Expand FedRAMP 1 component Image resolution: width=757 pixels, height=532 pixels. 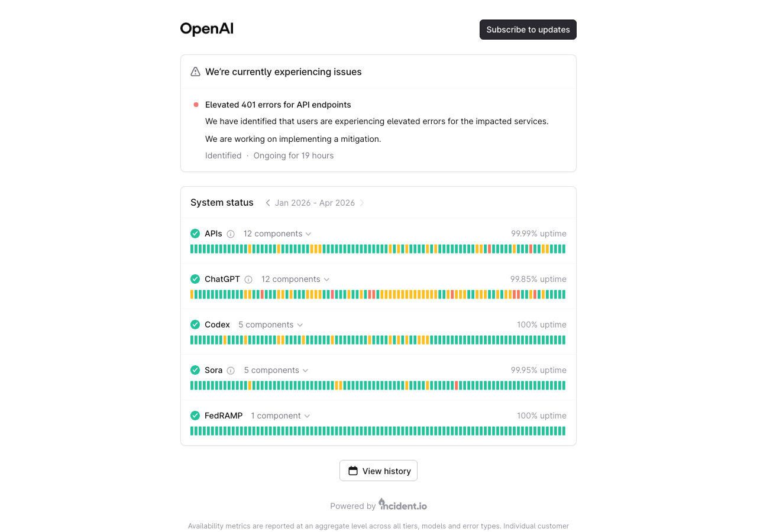(280, 416)
